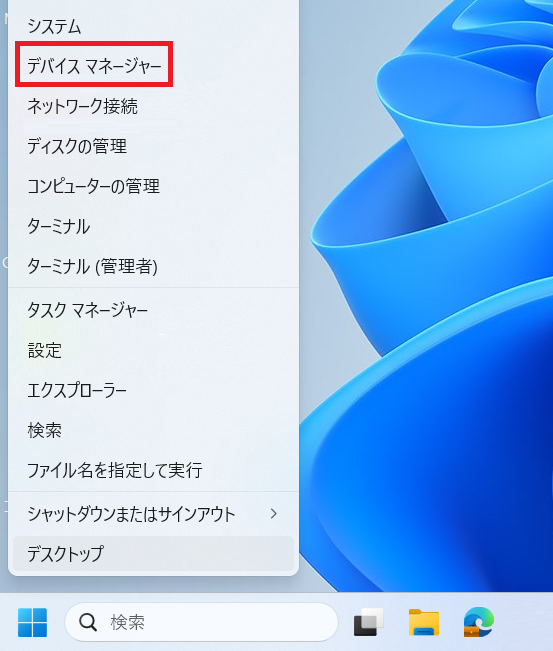Open ファイル名を指定して実行
The image size is (553, 651).
coord(153,470)
